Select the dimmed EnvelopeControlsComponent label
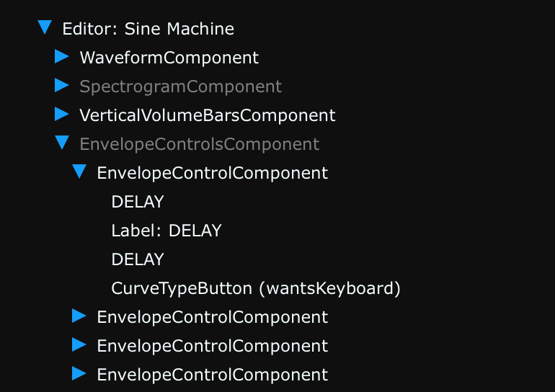This screenshot has height=392, width=555. point(199,144)
